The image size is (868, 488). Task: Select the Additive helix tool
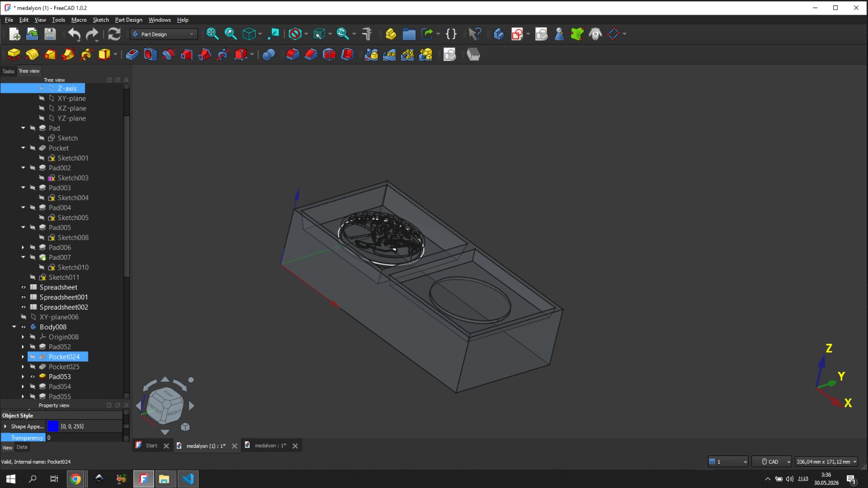click(86, 54)
